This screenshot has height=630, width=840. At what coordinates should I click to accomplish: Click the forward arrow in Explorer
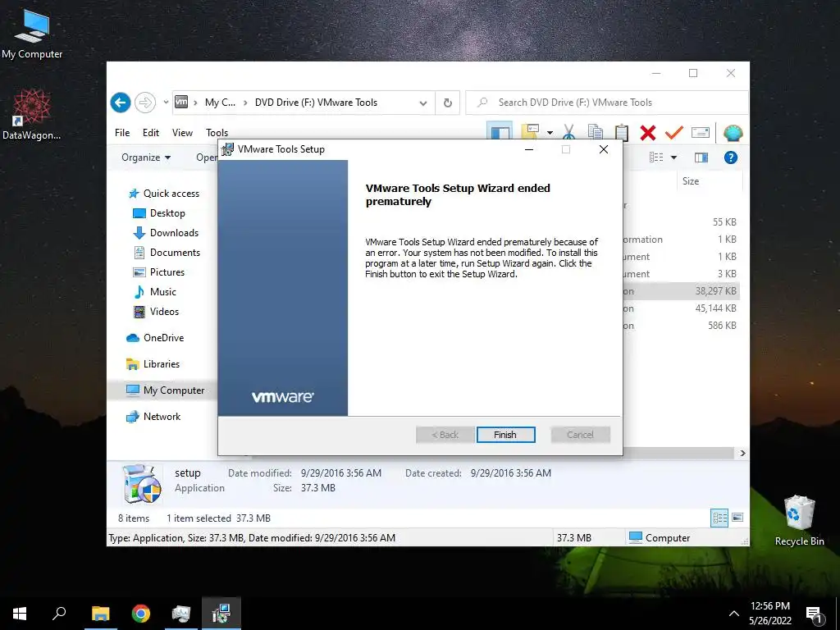tap(144, 103)
